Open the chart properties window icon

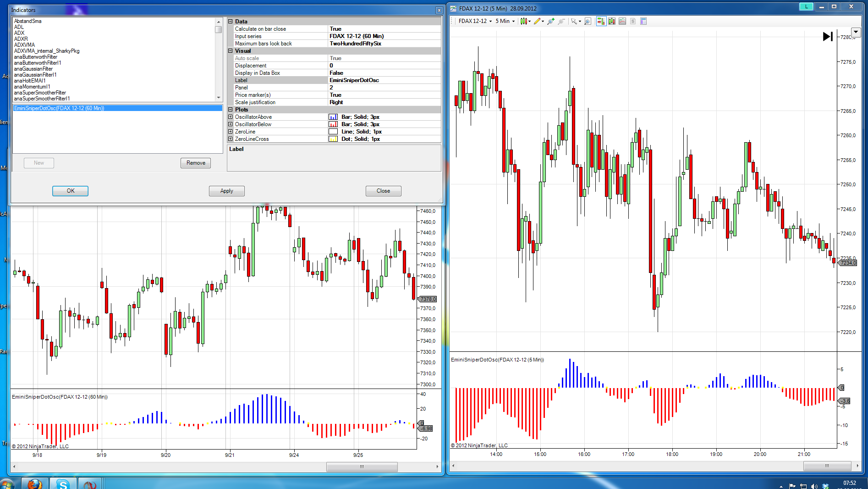coord(643,21)
